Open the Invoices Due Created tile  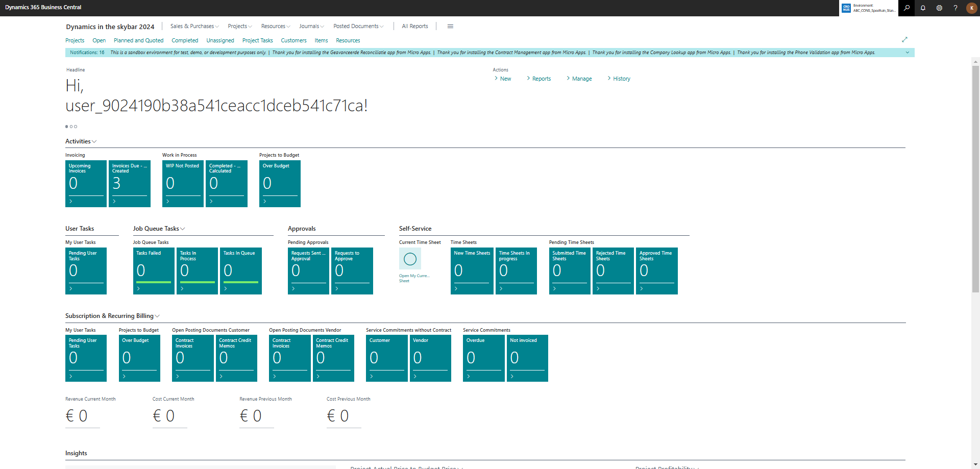click(x=130, y=184)
